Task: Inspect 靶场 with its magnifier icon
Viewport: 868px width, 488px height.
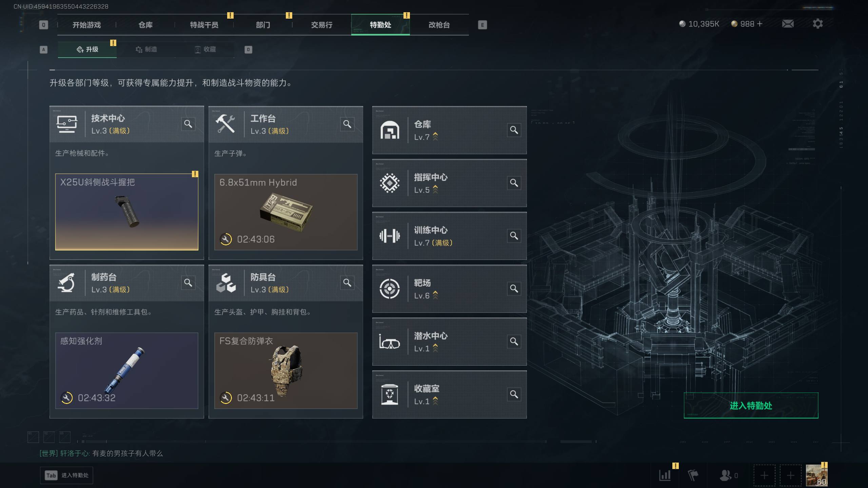Action: 514,289
